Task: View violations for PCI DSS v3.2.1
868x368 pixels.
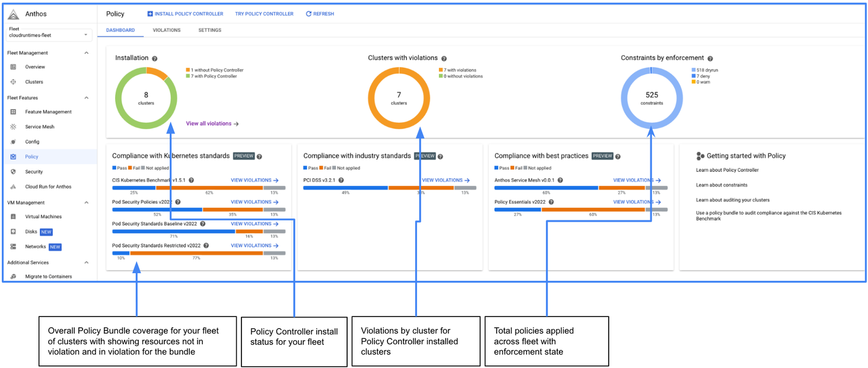Action: pos(446,180)
